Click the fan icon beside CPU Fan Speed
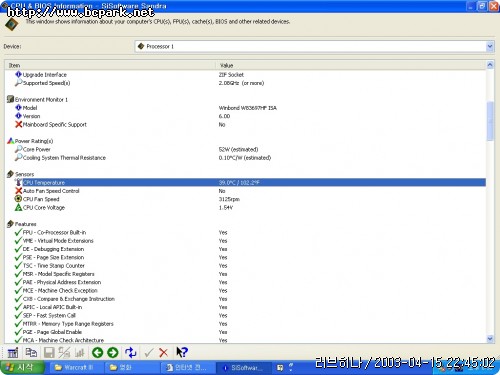Image resolution: width=500 pixels, height=375 pixels. coord(18,199)
